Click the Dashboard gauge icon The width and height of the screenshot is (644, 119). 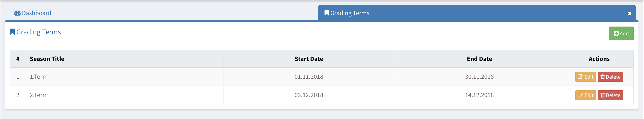point(17,13)
